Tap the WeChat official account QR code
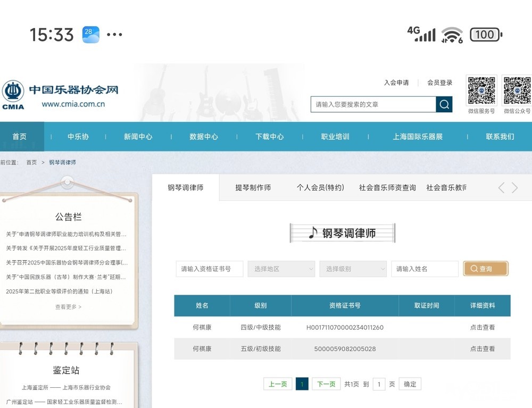The width and height of the screenshot is (532, 408). pyautogui.click(x=517, y=91)
